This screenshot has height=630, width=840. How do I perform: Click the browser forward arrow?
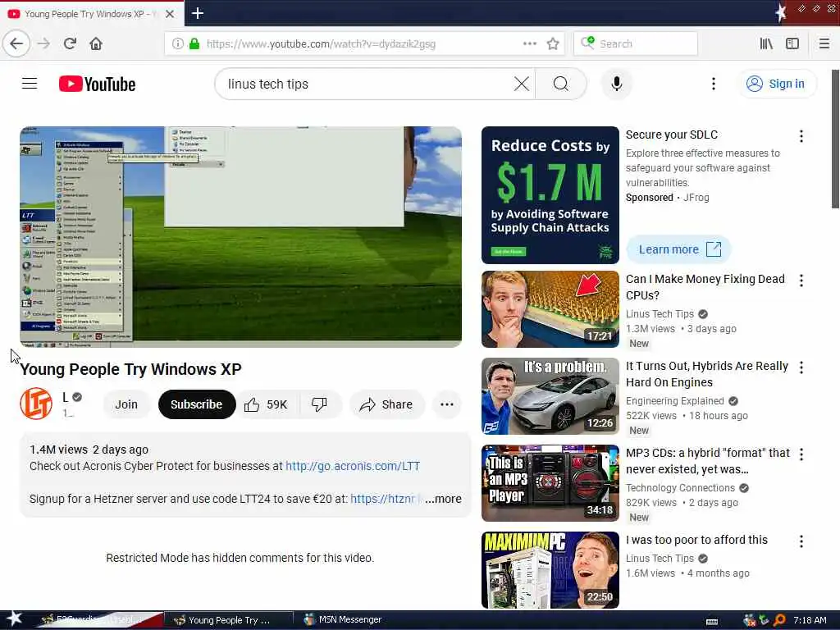tap(44, 43)
